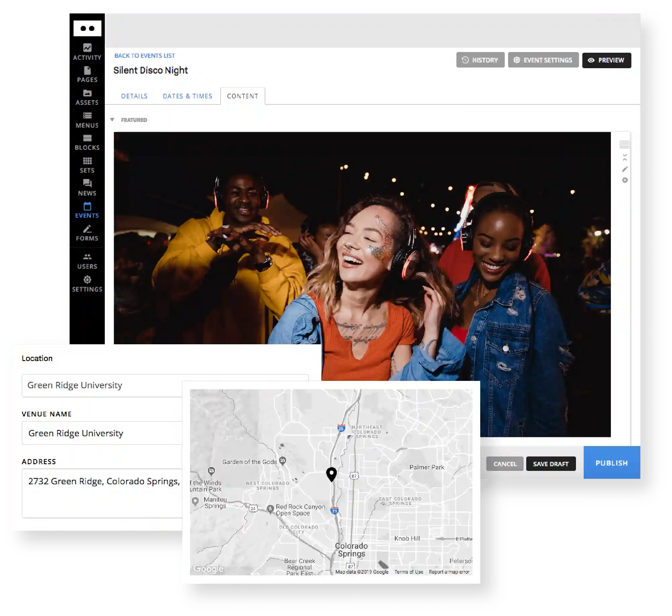Screen dimensions: 672x616
Task: Click the drag handle on featured block
Action: click(x=625, y=145)
